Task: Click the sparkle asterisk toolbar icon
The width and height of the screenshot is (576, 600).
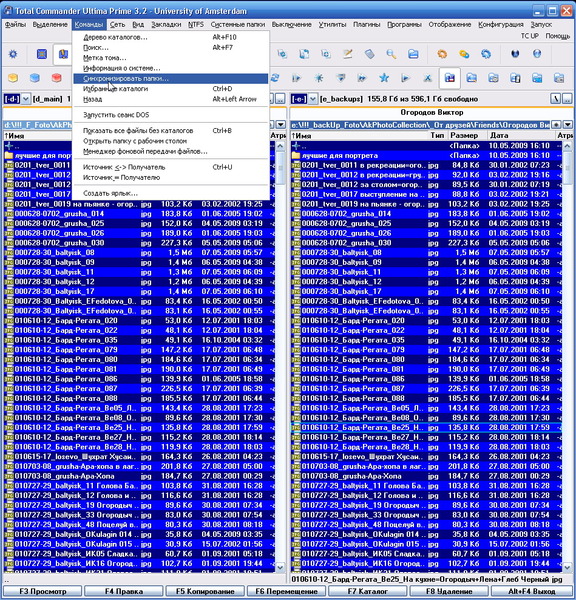Action: coord(318,78)
